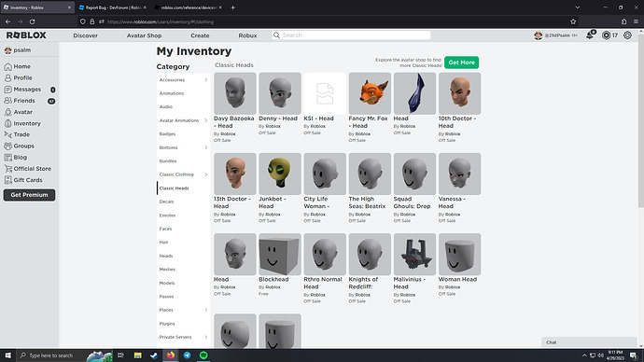644x362 pixels.
Task: Open the psalm user name in sidebar
Action: pos(22,50)
